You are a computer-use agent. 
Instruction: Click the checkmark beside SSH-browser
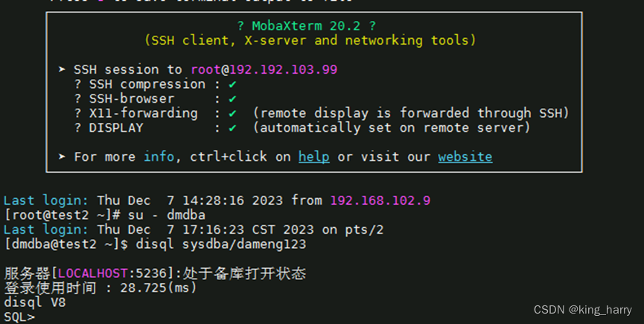(232, 99)
